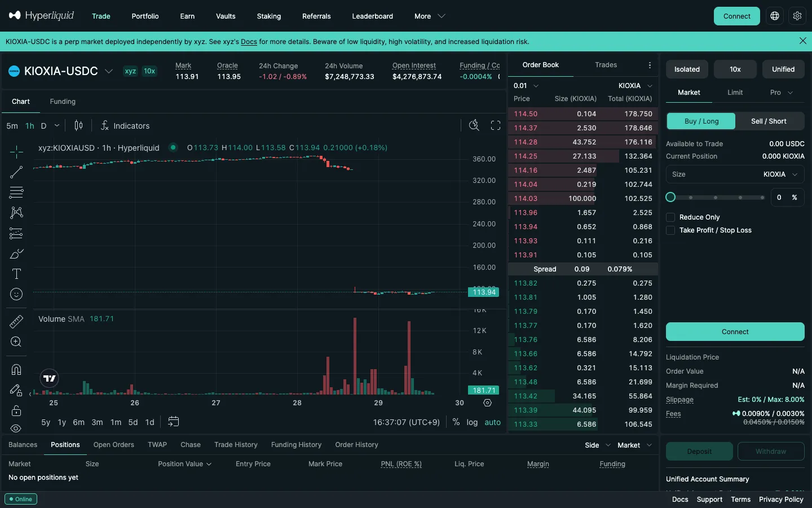812x508 pixels.
Task: Dismiss the perp market warning banner
Action: coord(803,41)
